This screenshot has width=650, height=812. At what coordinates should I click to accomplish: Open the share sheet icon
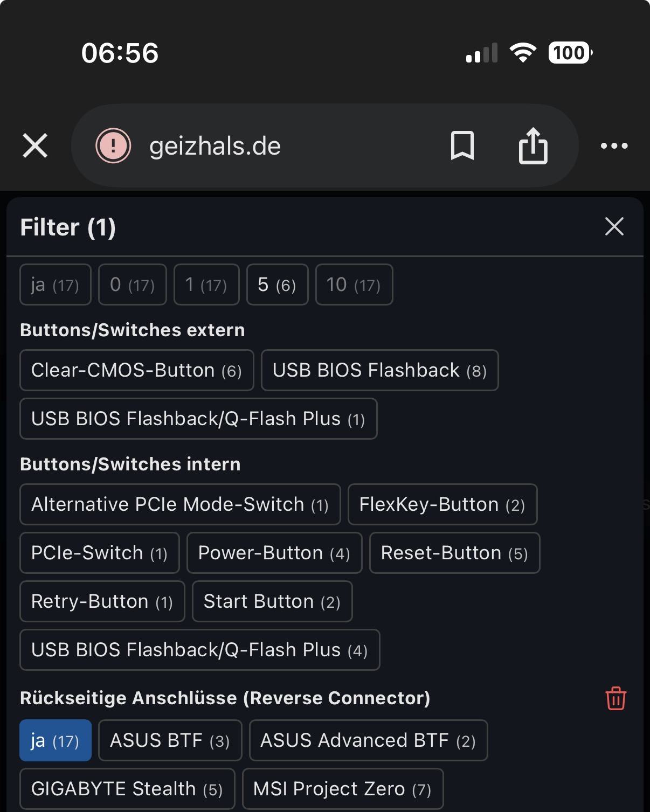click(533, 146)
